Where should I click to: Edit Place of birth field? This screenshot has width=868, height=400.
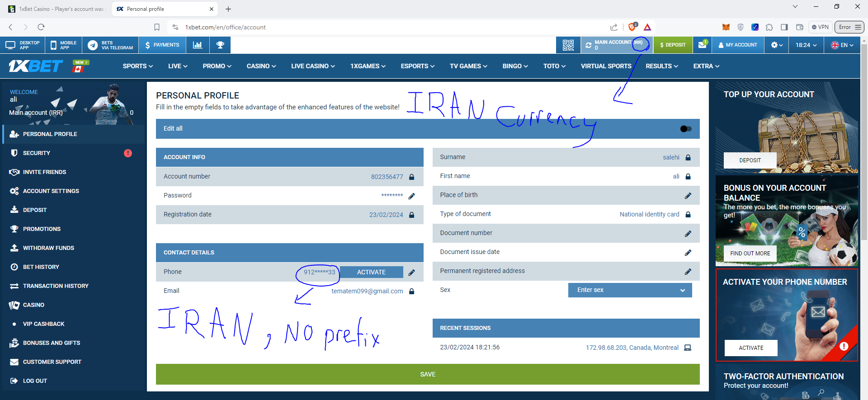coord(688,196)
